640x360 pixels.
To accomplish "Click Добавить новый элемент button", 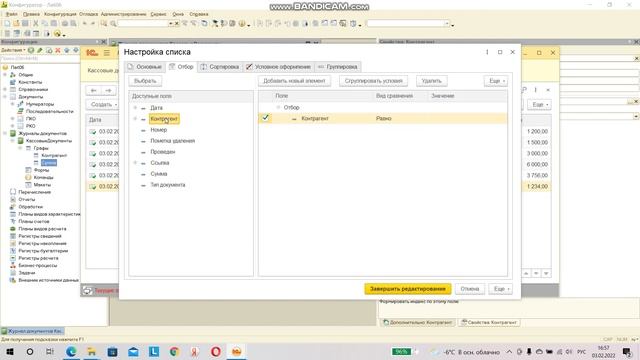I will pos(294,81).
